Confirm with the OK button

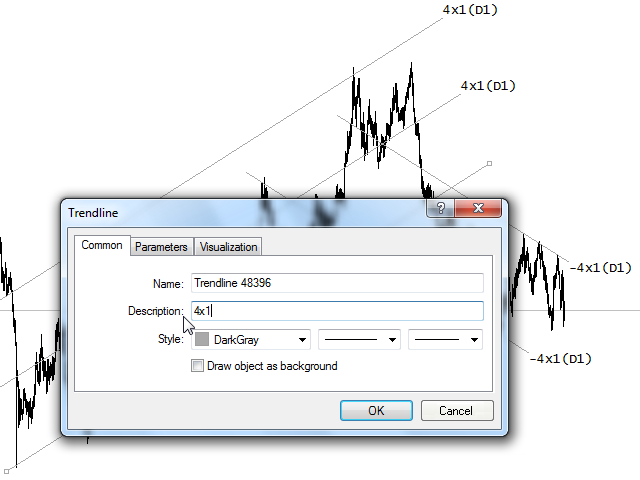(376, 410)
